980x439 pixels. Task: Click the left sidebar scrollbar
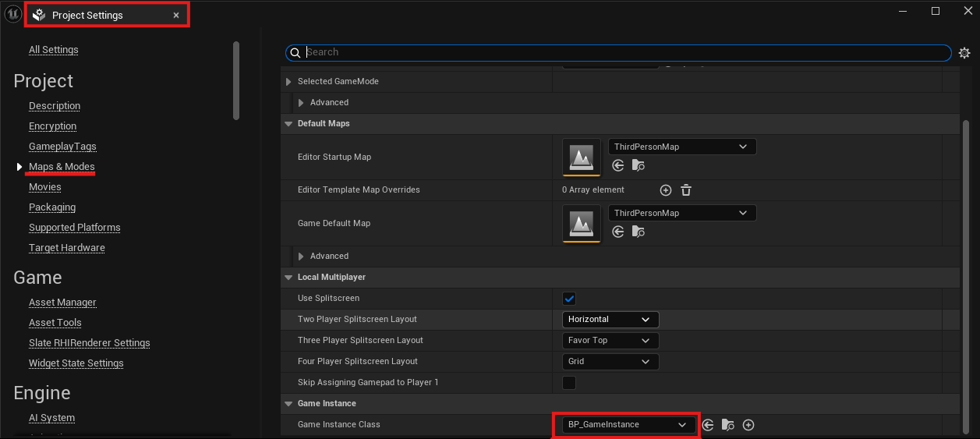236,80
